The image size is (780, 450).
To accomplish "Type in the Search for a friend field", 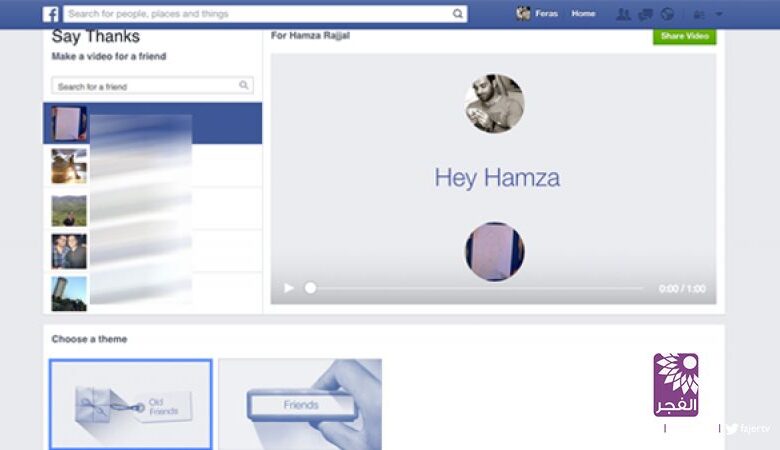I will click(145, 86).
